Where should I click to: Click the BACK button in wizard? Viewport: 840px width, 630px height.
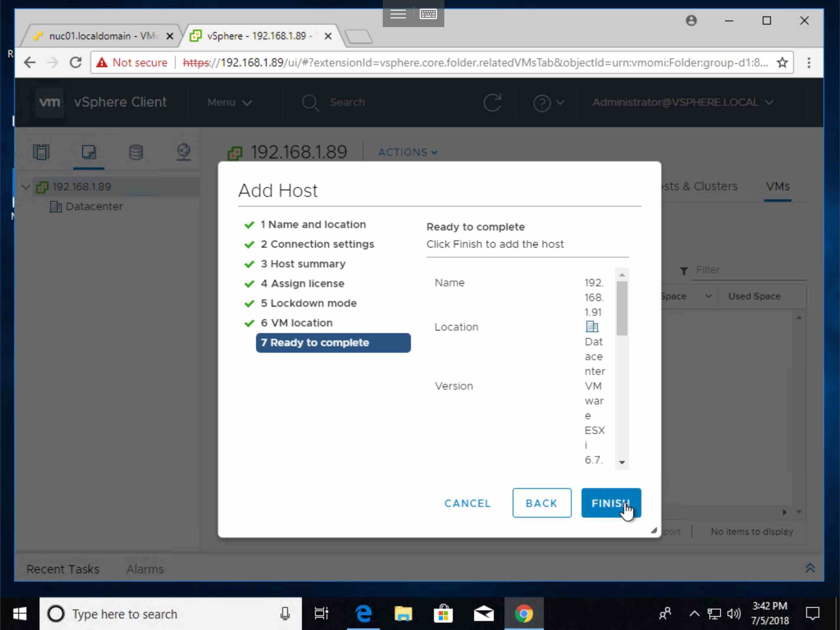coord(541,503)
